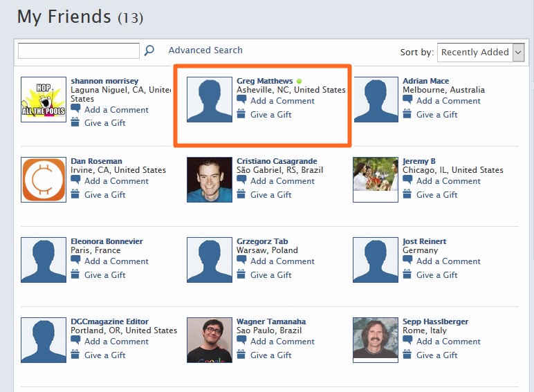Click gift box icon under Adrian Mace
534x392 pixels.
pyautogui.click(x=407, y=114)
